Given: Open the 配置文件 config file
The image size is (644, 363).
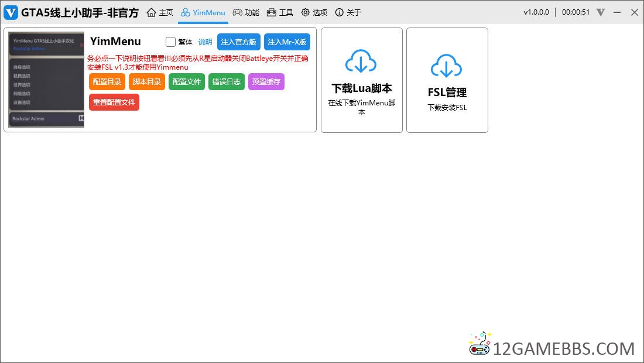Looking at the screenshot, I should (x=186, y=82).
